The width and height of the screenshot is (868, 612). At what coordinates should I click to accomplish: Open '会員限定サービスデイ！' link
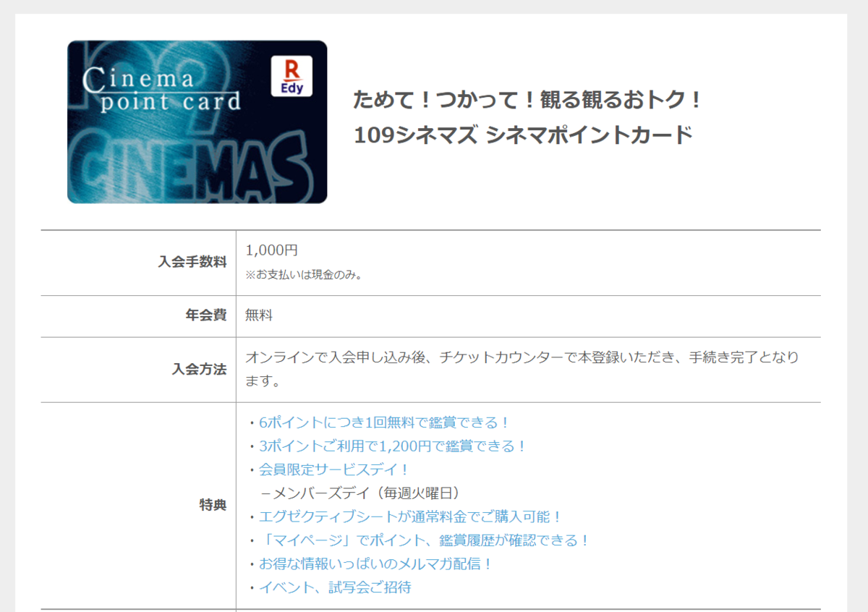(334, 469)
